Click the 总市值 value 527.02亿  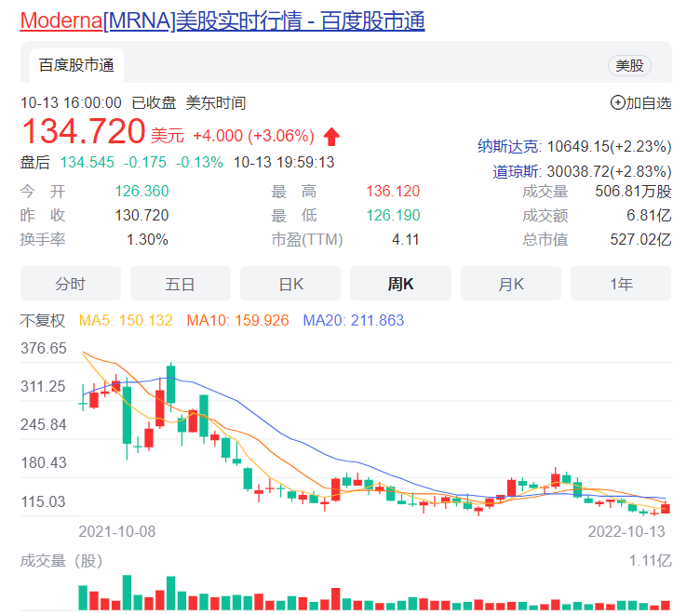click(x=640, y=239)
